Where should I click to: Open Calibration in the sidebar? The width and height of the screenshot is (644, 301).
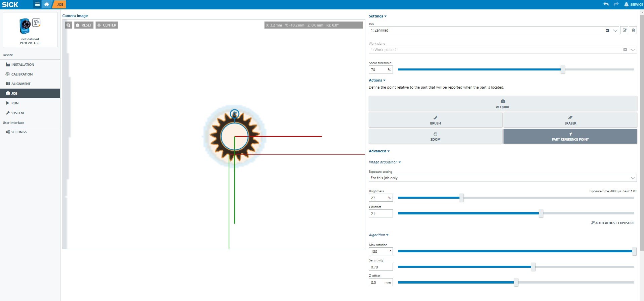point(22,74)
